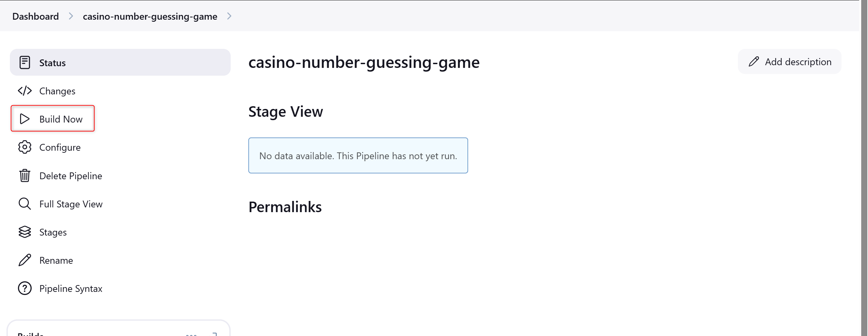Click the Status document icon
Viewport: 868px width, 336px height.
click(x=25, y=62)
